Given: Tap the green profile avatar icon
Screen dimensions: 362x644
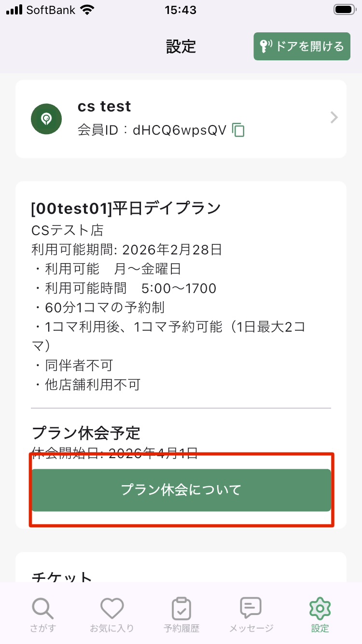Looking at the screenshot, I should coord(46,119).
